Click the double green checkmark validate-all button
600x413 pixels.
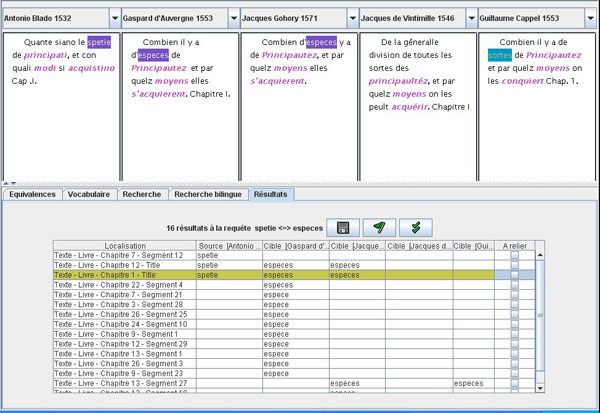point(415,227)
